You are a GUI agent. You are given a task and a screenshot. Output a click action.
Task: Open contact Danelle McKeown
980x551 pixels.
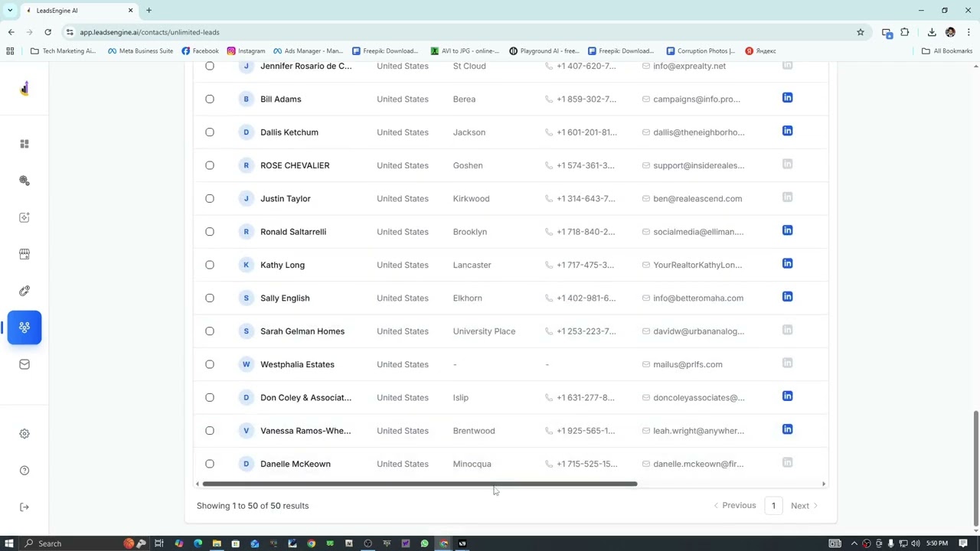click(296, 464)
